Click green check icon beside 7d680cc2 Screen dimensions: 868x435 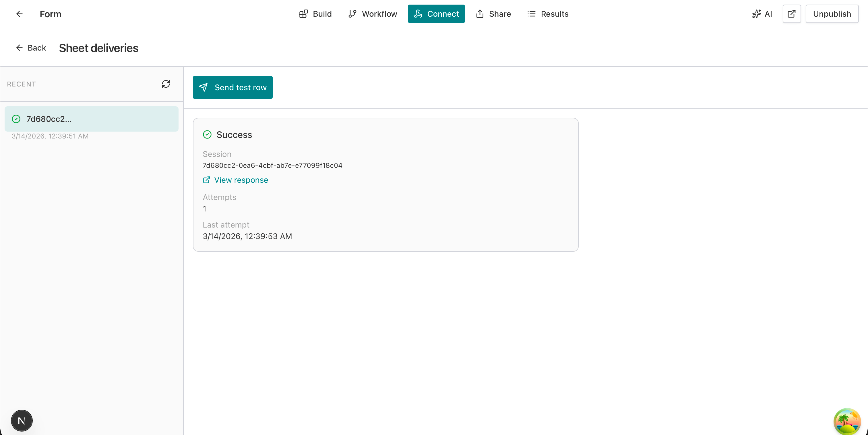coord(16,119)
